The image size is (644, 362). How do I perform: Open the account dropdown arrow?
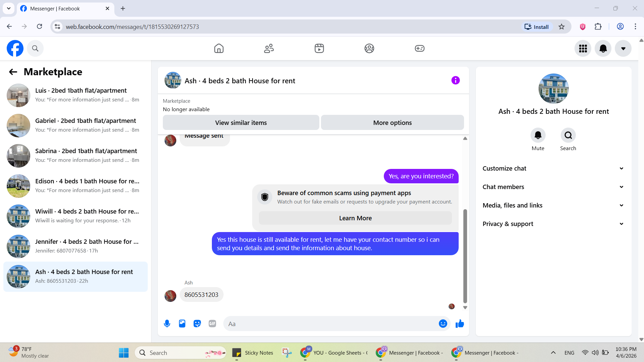click(623, 48)
